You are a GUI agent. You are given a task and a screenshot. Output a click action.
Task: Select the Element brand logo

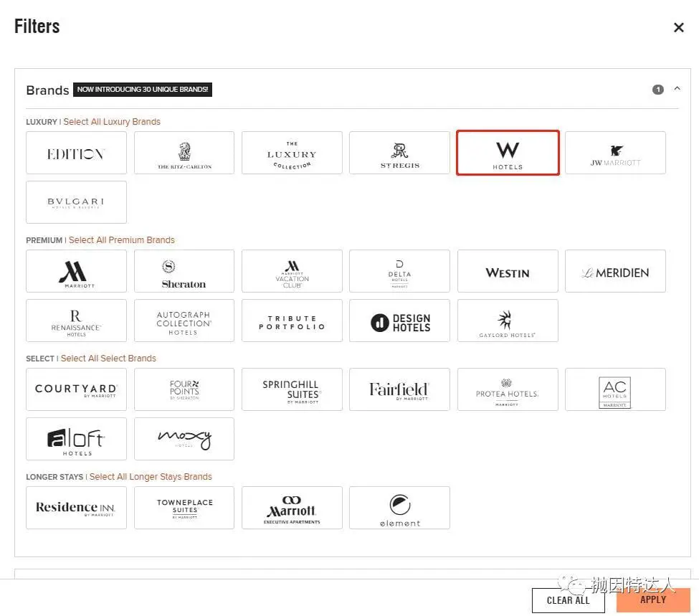click(x=399, y=508)
